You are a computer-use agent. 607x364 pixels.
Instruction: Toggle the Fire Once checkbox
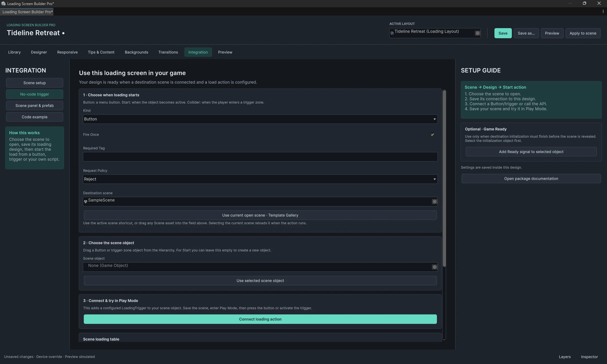coord(432,135)
